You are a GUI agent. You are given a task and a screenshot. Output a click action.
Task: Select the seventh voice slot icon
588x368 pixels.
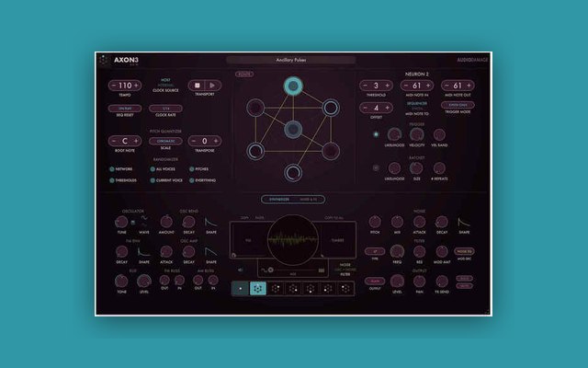pos(345,288)
